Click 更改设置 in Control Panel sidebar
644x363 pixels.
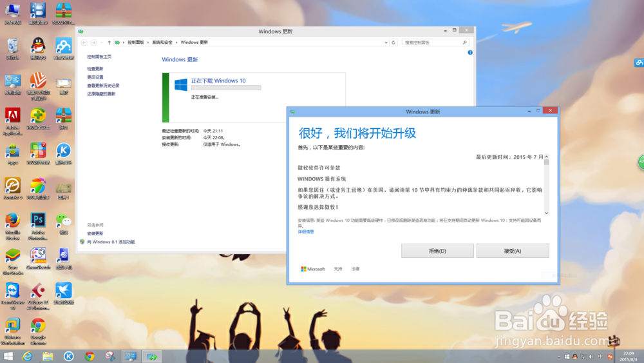click(95, 77)
